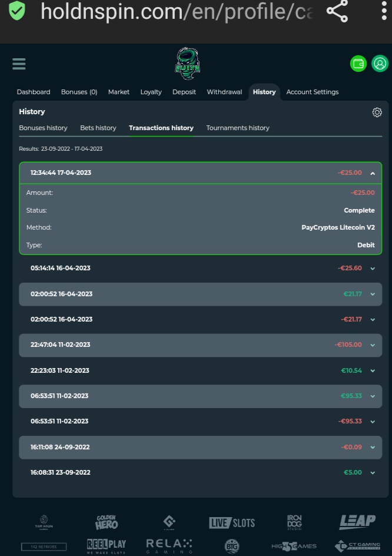Expand the -€25.60 transaction details
The width and height of the screenshot is (392, 556).
(x=373, y=269)
